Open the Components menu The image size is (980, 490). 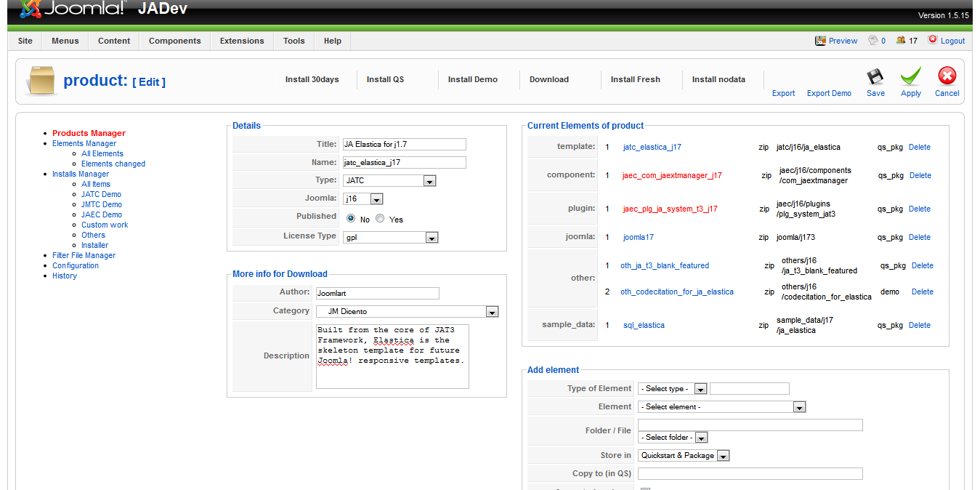pos(174,41)
